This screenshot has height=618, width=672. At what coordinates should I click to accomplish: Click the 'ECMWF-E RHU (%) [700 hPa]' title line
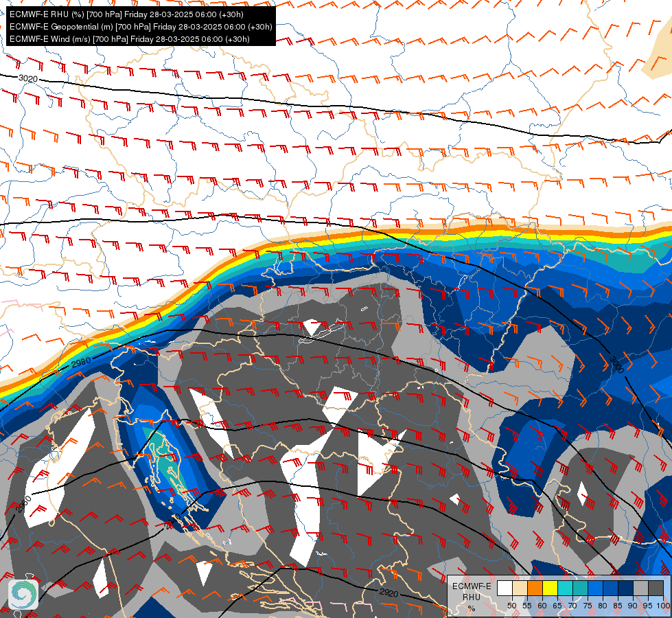click(x=126, y=14)
